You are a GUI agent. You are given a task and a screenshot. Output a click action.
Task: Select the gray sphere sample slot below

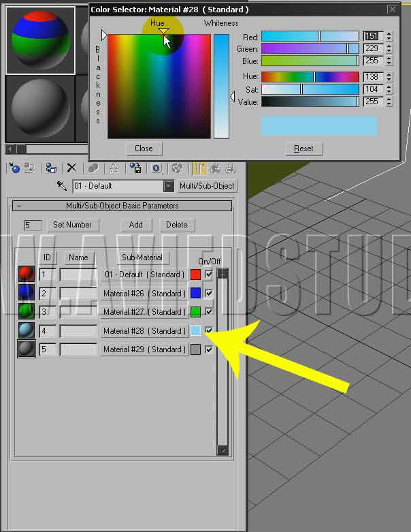pyautogui.click(x=40, y=109)
